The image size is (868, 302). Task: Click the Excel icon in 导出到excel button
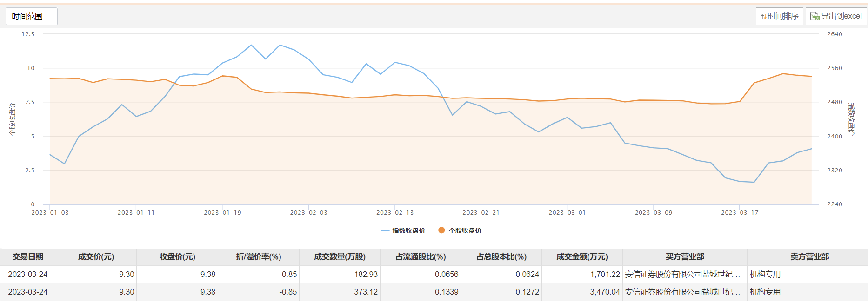click(815, 16)
